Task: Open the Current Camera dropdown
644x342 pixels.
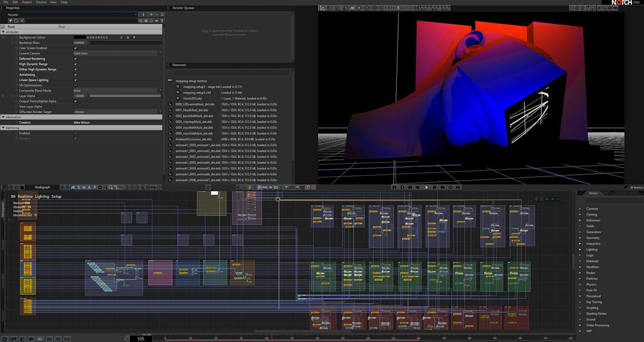Action: (117, 53)
